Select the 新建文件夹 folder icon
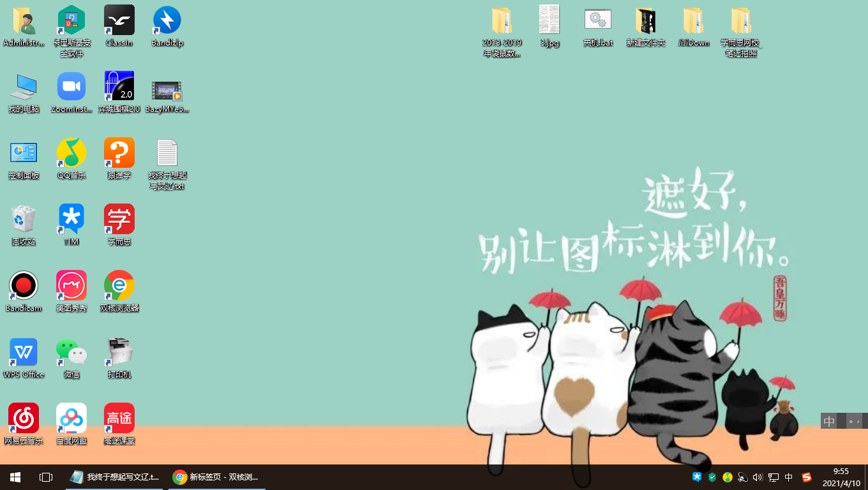This screenshot has height=490, width=868. pyautogui.click(x=646, y=27)
